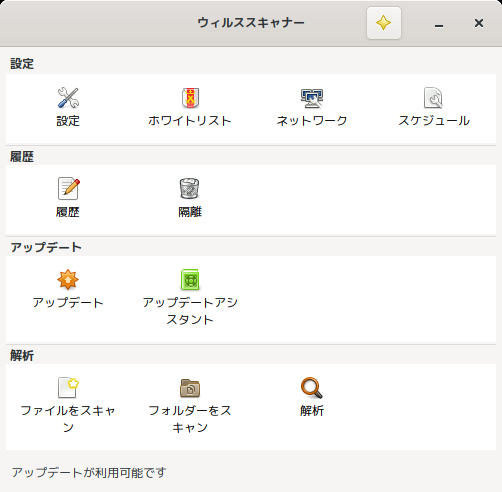Close the ウィルススキャナー window
This screenshot has width=502, height=492.
tap(479, 23)
